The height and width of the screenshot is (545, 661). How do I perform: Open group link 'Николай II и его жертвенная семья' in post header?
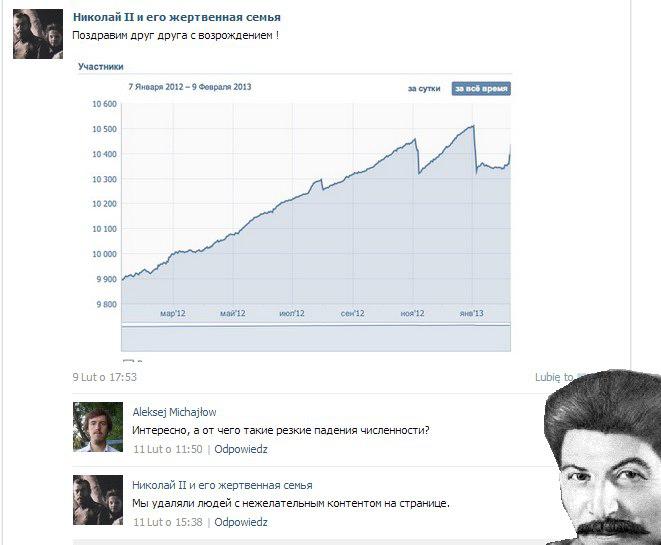(x=177, y=17)
